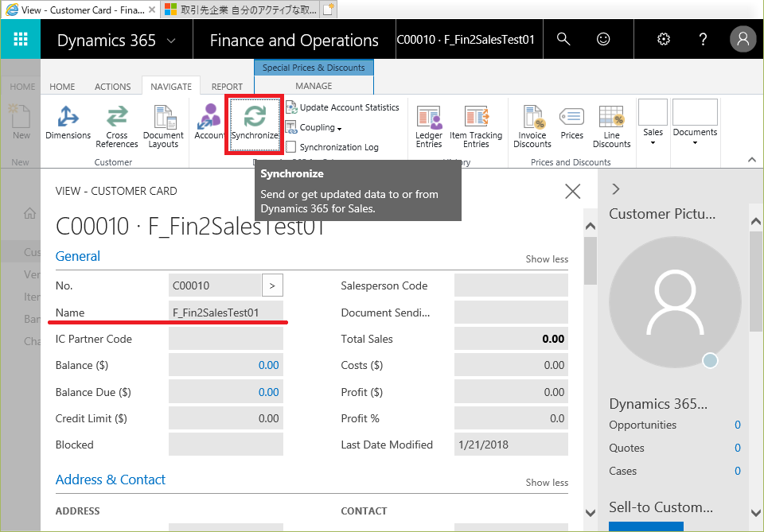Open the app launcher waffle icon
This screenshot has height=532, width=764.
[x=21, y=39]
